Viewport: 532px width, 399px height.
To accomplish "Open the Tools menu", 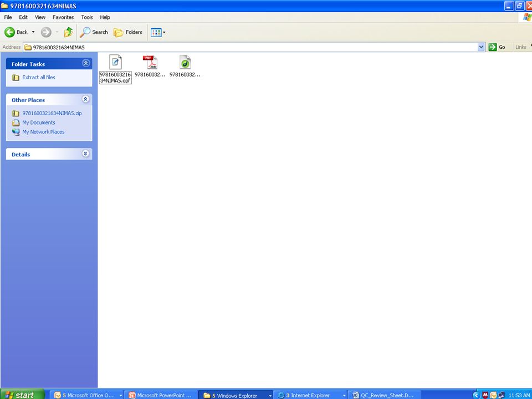I will pyautogui.click(x=87, y=17).
